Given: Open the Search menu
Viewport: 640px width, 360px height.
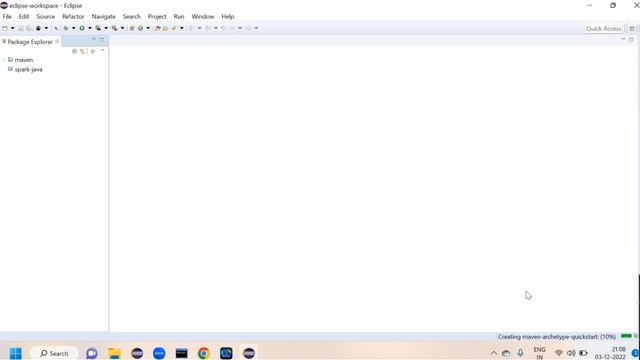Looking at the screenshot, I should point(131,16).
